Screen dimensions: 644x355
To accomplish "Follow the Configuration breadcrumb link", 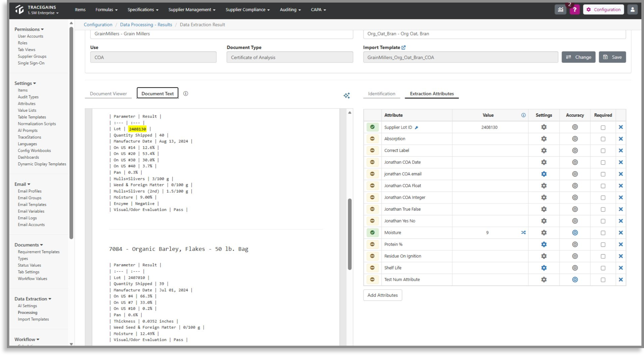I will pyautogui.click(x=98, y=25).
